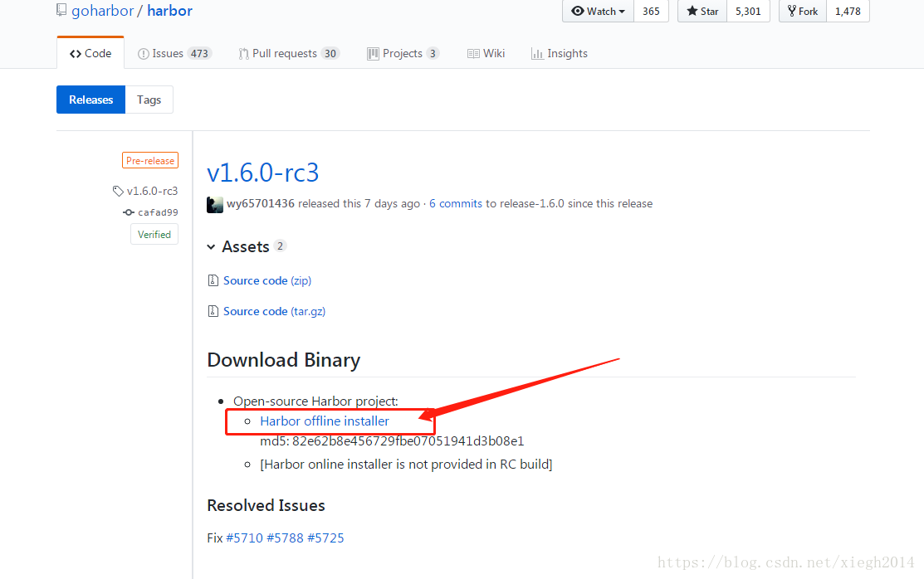View the 365 watchers count

651,11
